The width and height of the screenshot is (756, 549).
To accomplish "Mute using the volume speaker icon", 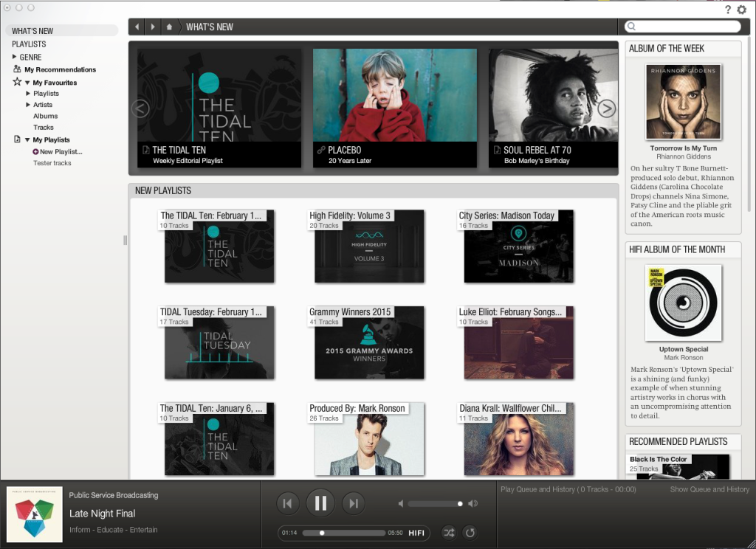I will click(x=401, y=504).
